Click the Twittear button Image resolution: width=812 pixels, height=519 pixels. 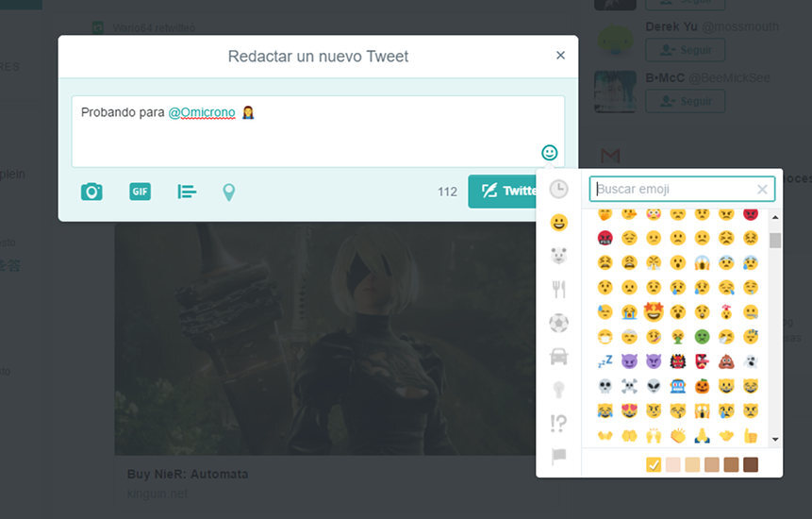502,192
